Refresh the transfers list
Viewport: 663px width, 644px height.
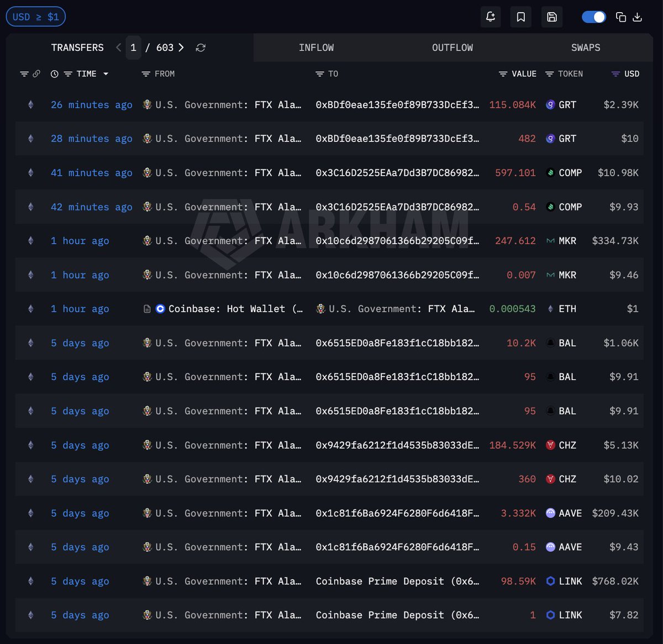tap(201, 47)
